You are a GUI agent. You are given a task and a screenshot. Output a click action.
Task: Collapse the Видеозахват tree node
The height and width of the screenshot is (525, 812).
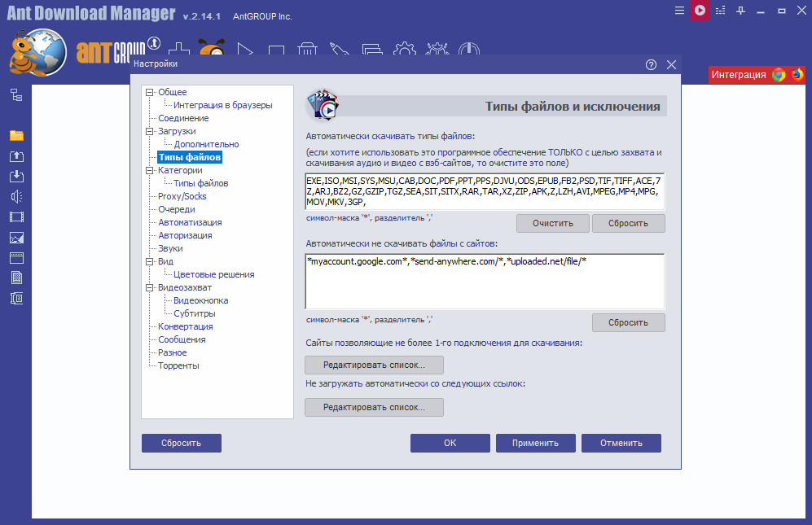pyautogui.click(x=150, y=288)
